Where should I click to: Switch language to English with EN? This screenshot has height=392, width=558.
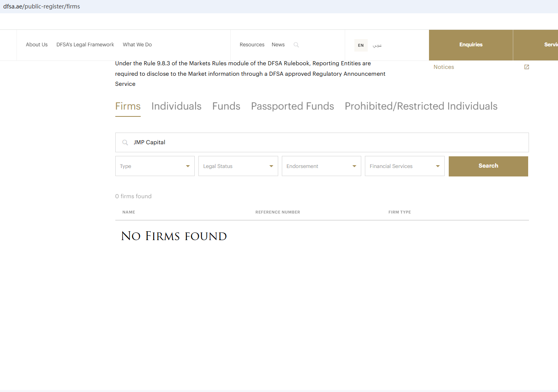tap(360, 45)
